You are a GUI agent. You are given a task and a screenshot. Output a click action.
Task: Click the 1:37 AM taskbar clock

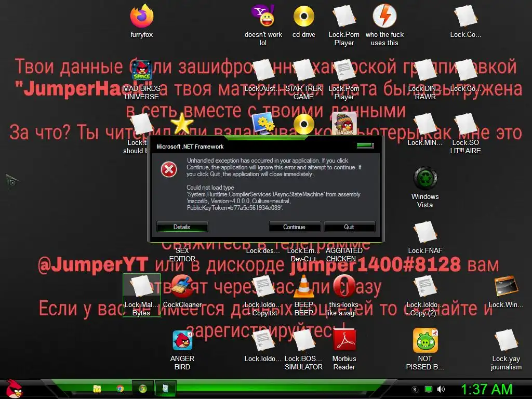click(486, 389)
